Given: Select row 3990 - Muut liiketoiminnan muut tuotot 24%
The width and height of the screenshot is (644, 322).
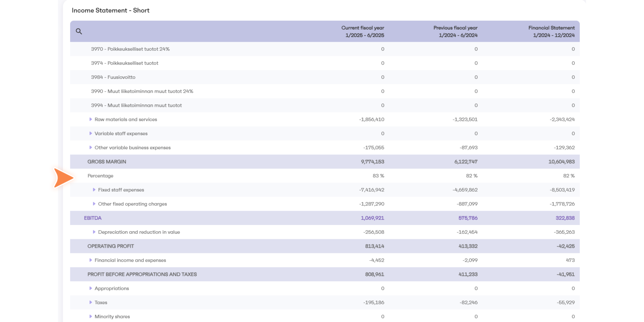Looking at the screenshot, I should click(x=325, y=91).
